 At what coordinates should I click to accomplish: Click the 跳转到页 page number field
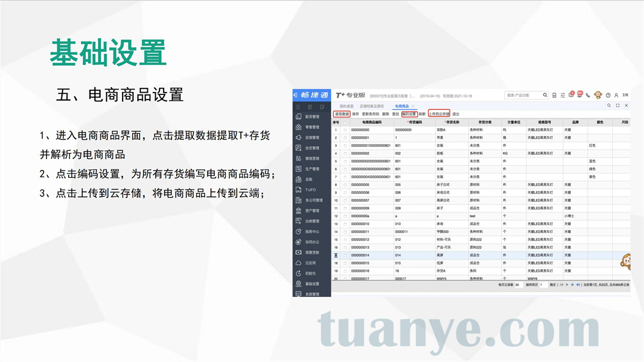tap(543, 285)
